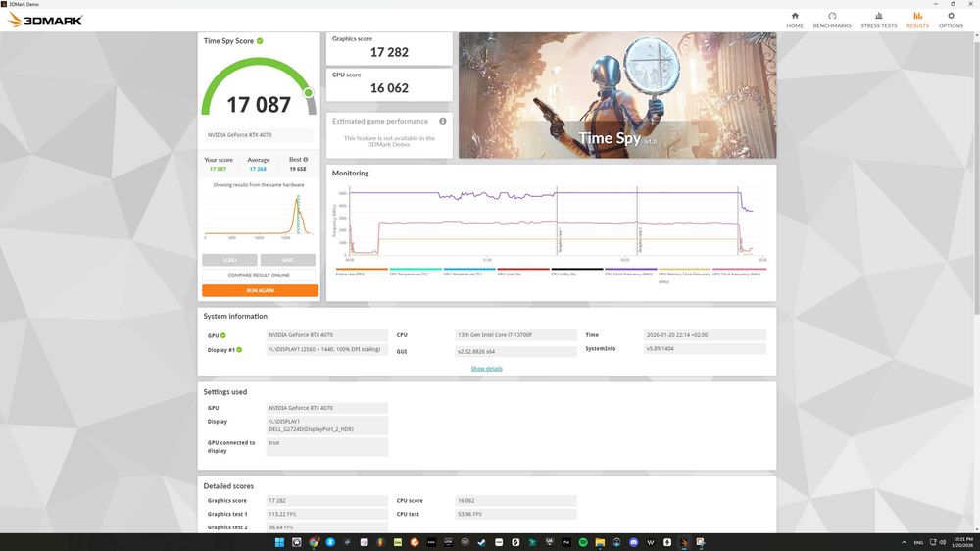The image size is (980, 551).
Task: Click the info icon beside Estimated game performance
Action: (443, 121)
